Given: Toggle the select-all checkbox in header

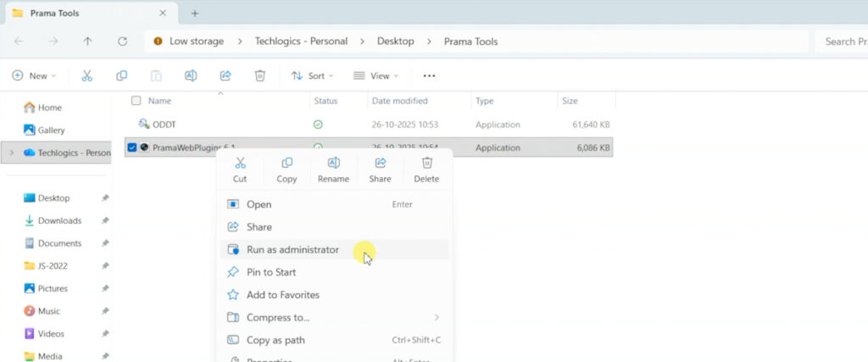Looking at the screenshot, I should [x=136, y=101].
